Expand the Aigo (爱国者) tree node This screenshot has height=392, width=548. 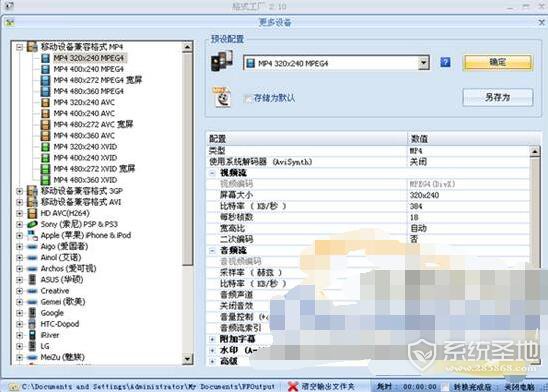pyautogui.click(x=20, y=247)
